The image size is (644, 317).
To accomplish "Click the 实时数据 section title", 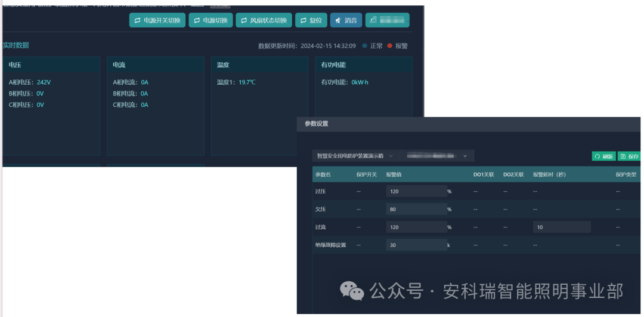I will 16,45.
